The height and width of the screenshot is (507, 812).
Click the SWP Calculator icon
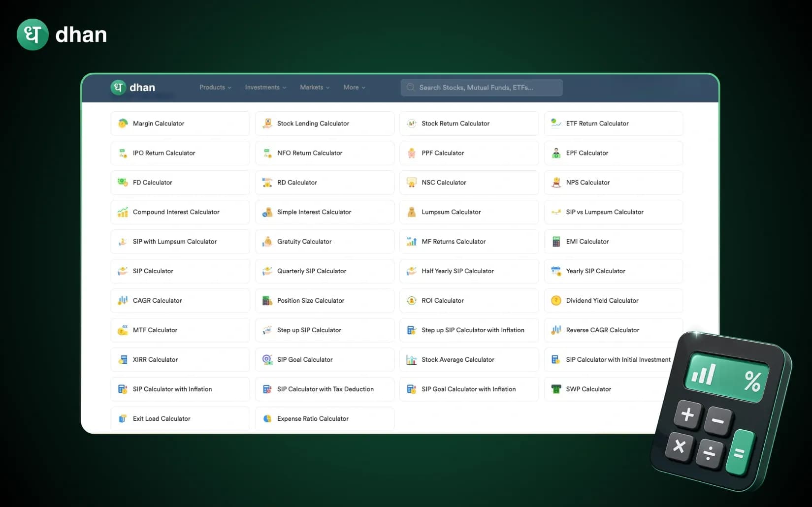pyautogui.click(x=556, y=389)
